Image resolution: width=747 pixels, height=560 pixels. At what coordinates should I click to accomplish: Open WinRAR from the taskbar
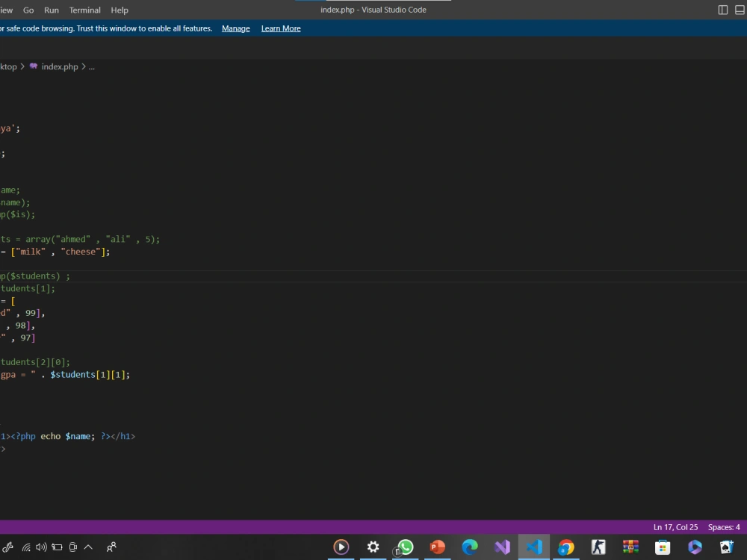pyautogui.click(x=630, y=547)
